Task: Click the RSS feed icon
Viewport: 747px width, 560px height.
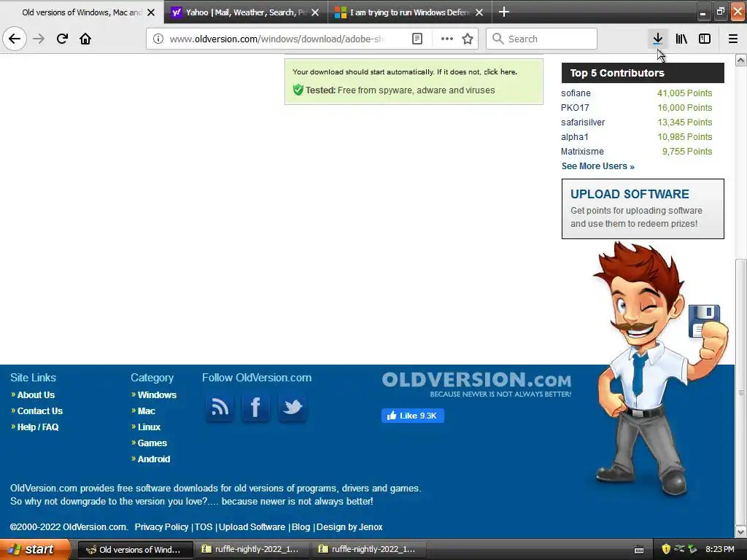Action: click(x=220, y=408)
